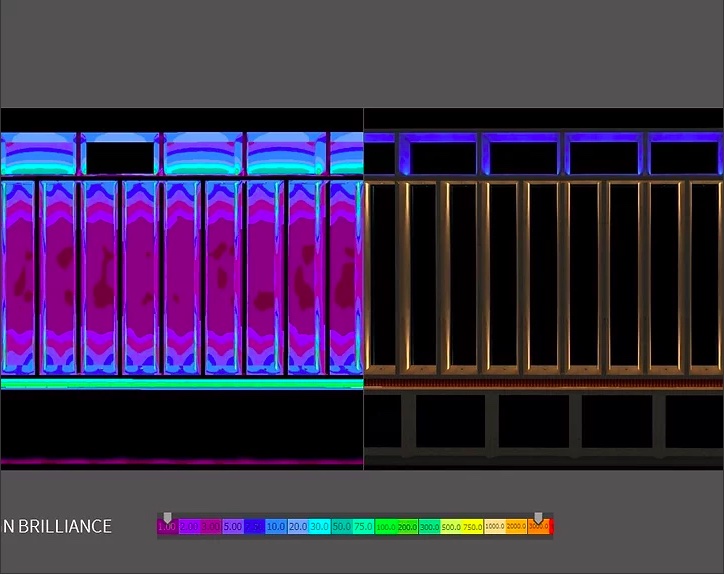Click the BRILLIANCE label text
724x575 pixels.
click(65, 527)
